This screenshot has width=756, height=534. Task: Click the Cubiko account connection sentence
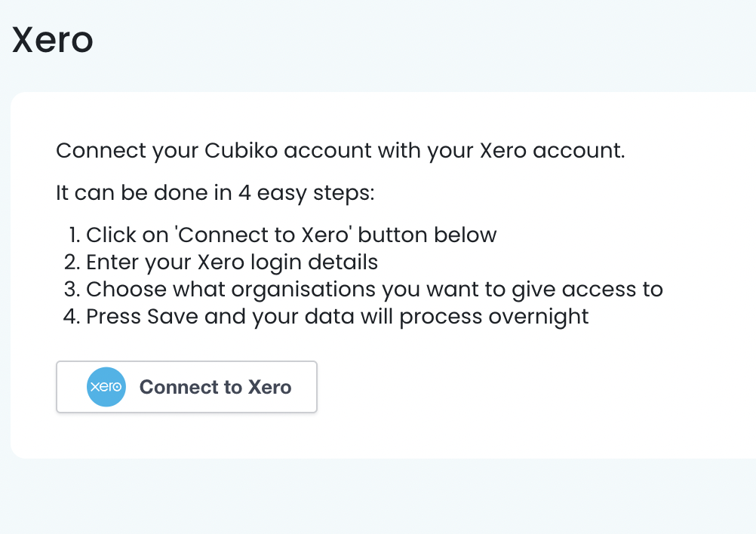coord(340,150)
